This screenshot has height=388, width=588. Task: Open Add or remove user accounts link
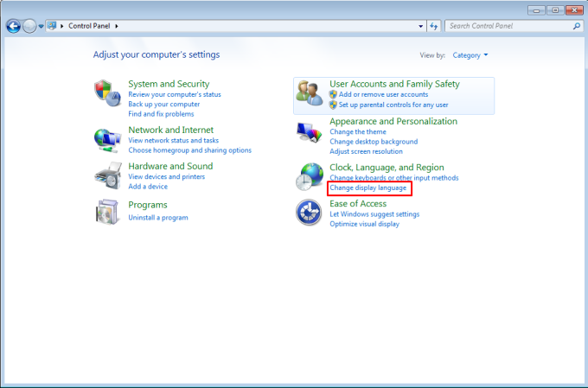pos(383,94)
